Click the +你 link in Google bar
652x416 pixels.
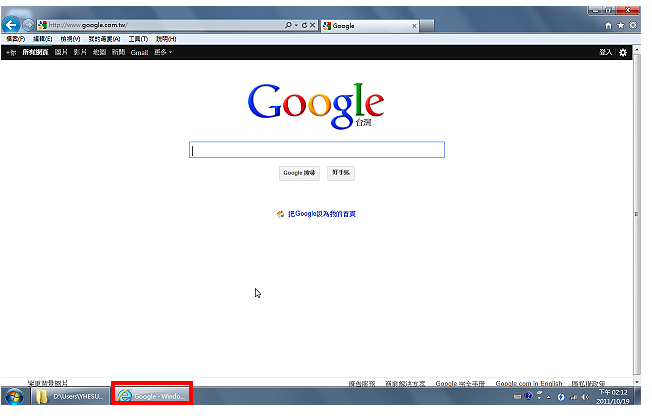click(x=11, y=52)
